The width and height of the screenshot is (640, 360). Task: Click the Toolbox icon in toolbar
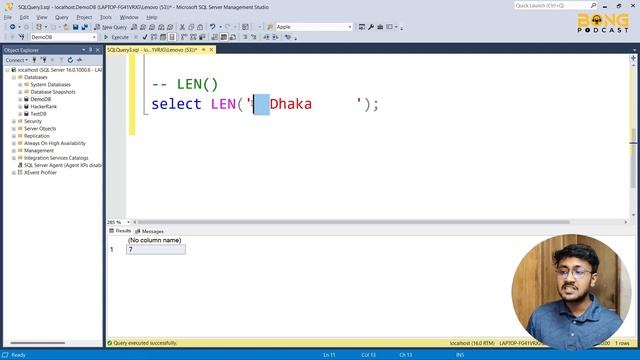[x=380, y=27]
